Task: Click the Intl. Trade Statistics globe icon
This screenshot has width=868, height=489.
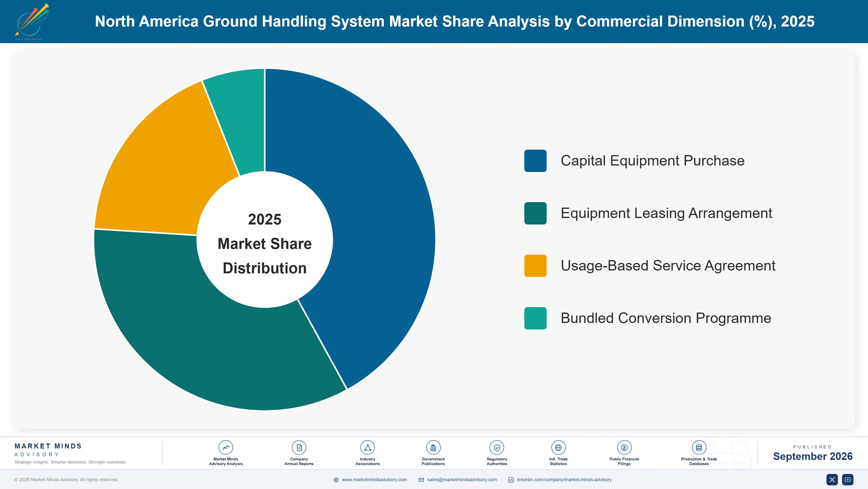Action: [x=558, y=447]
